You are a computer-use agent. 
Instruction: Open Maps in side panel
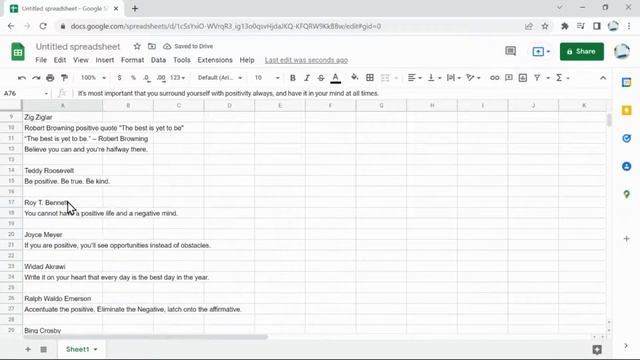pos(627,194)
